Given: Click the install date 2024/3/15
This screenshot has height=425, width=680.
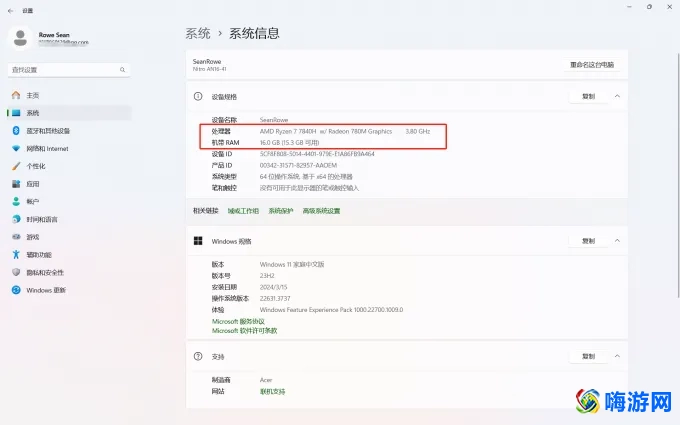Looking at the screenshot, I should click(x=273, y=287).
